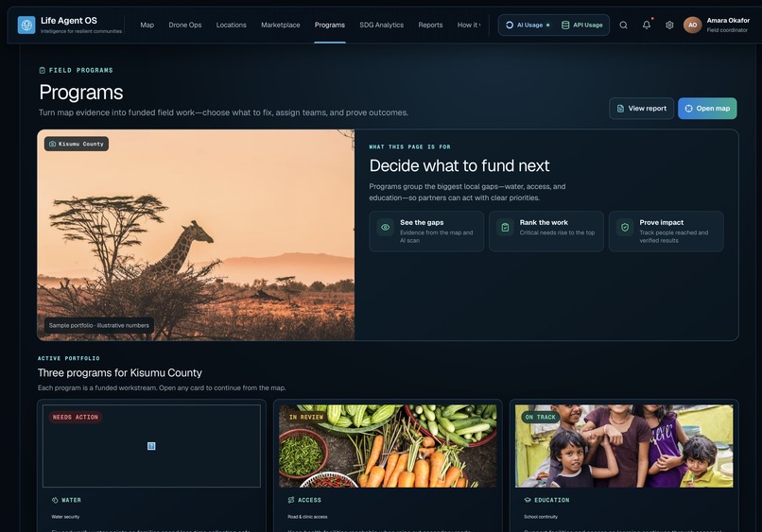Open the Reports tab
The image size is (762, 532).
(430, 25)
